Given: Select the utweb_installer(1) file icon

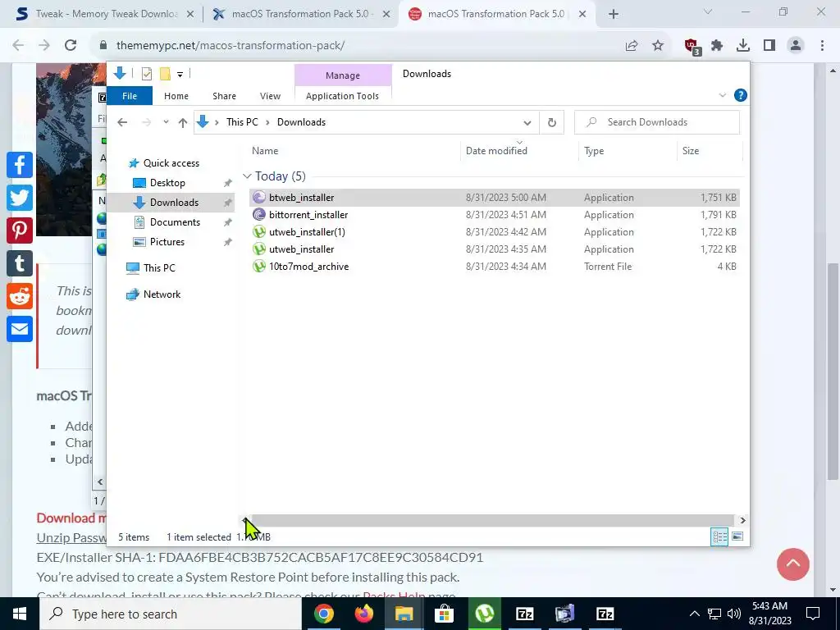Looking at the screenshot, I should [259, 232].
